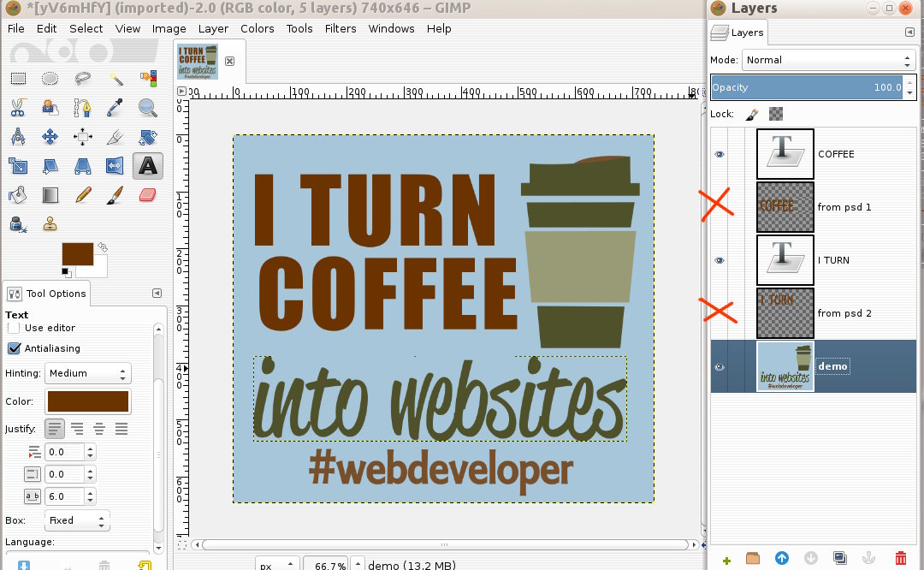Toggle Lock alpha channel checkerboard icon
This screenshot has height=570, width=924.
click(776, 114)
